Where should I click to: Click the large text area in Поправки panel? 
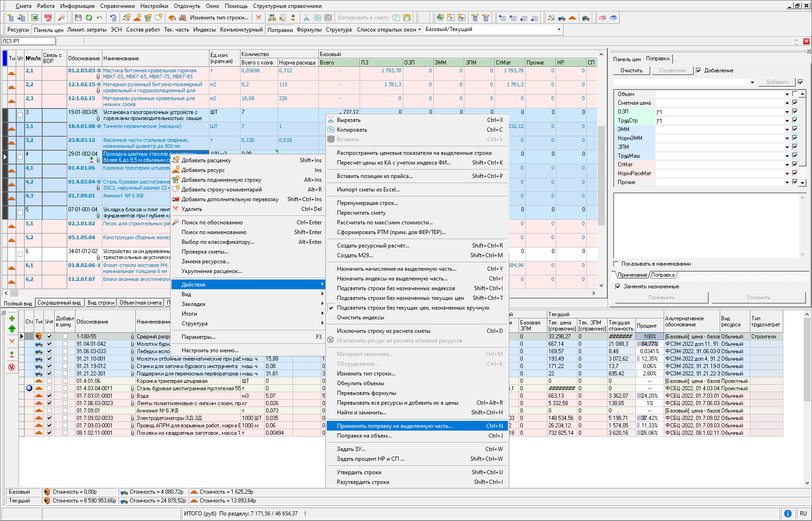click(x=710, y=225)
